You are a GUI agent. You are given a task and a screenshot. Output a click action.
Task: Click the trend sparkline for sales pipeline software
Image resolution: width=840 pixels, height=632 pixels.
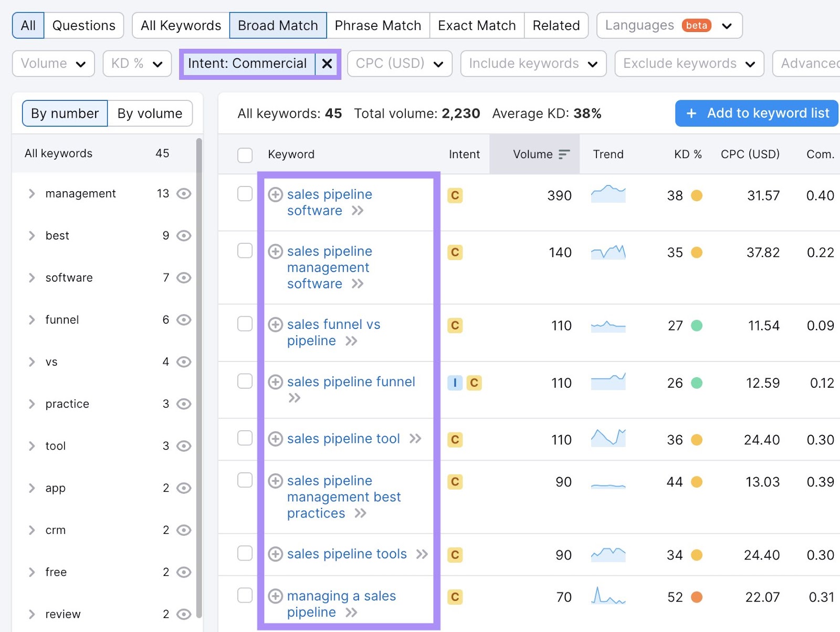pos(608,195)
